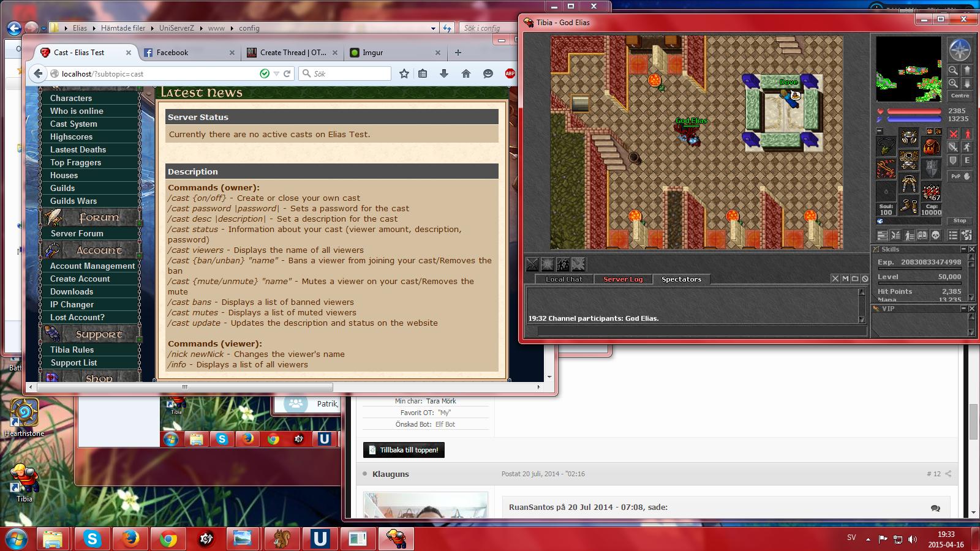Open the VIP list icon button
The image size is (980, 551).
(909, 235)
